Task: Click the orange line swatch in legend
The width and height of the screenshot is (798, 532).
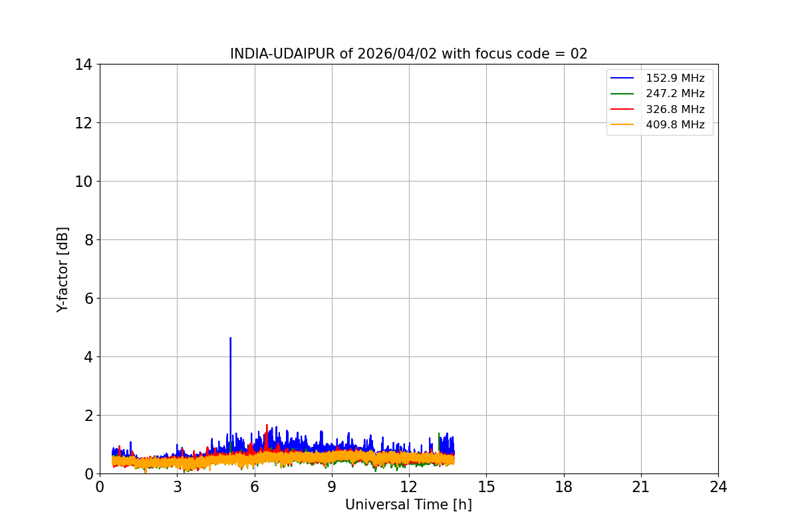Action: tap(623, 124)
